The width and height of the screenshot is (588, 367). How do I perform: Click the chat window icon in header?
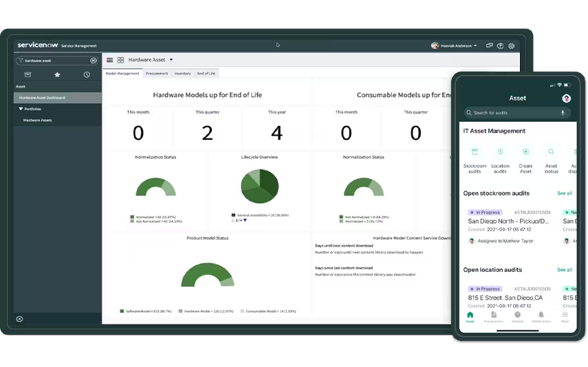[489, 45]
